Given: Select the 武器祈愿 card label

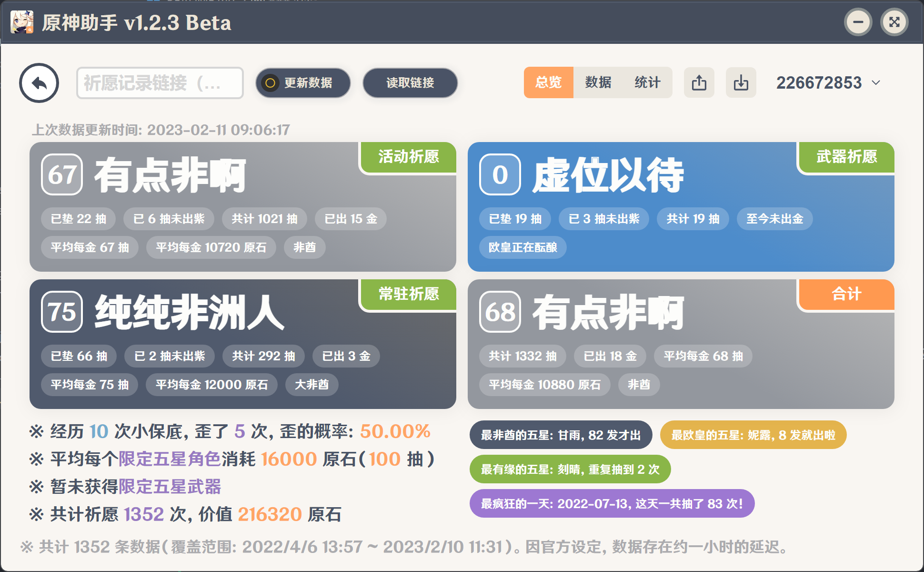Looking at the screenshot, I should (846, 157).
